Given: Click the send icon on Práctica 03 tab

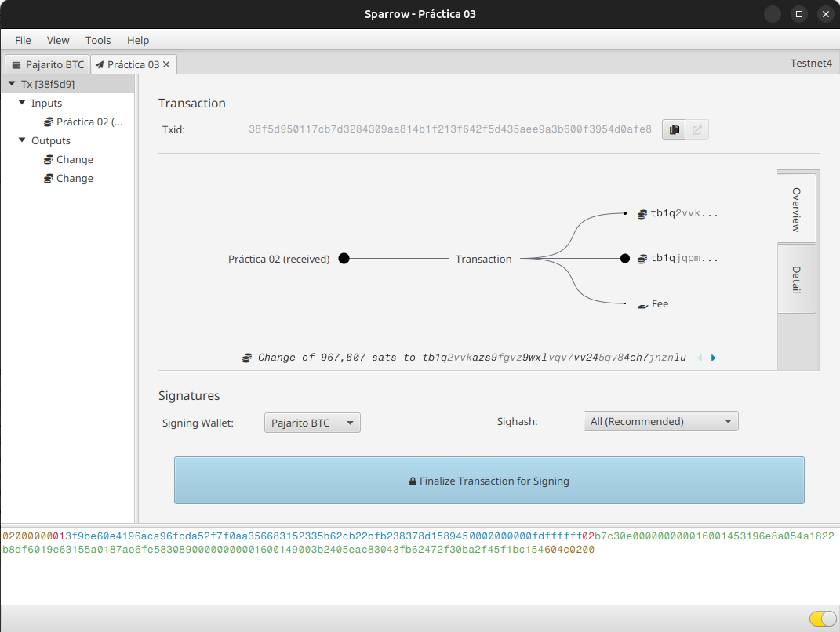Looking at the screenshot, I should coord(99,65).
